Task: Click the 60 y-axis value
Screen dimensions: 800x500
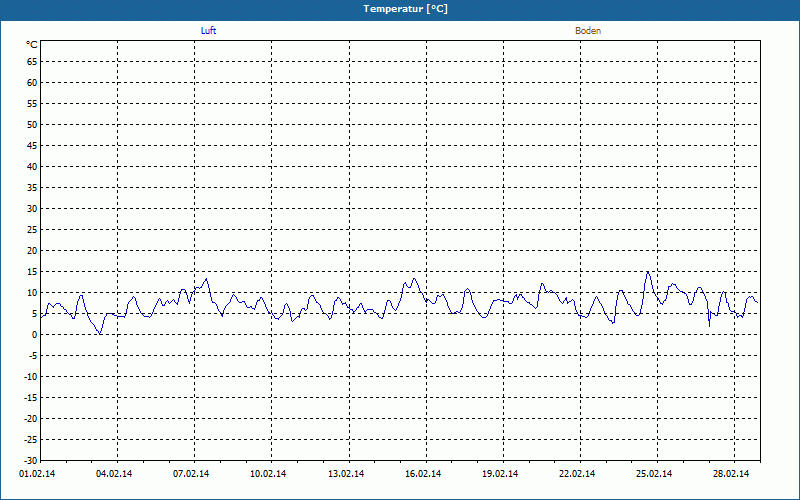Action: point(32,83)
